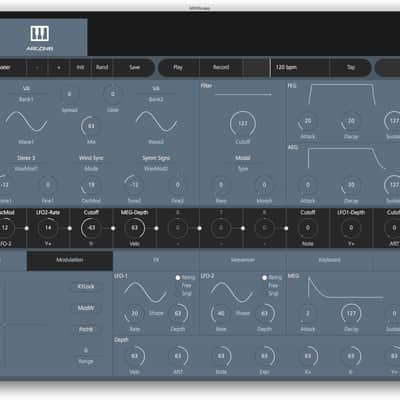Open the Bank2 selector
Image resolution: width=400 pixels, height=400 pixels.
point(156,89)
